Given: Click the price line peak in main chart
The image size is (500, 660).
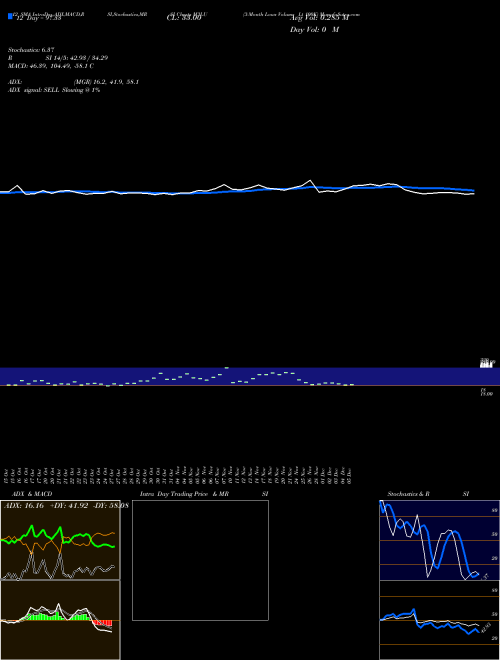Looking at the screenshot, I should click(x=311, y=181).
